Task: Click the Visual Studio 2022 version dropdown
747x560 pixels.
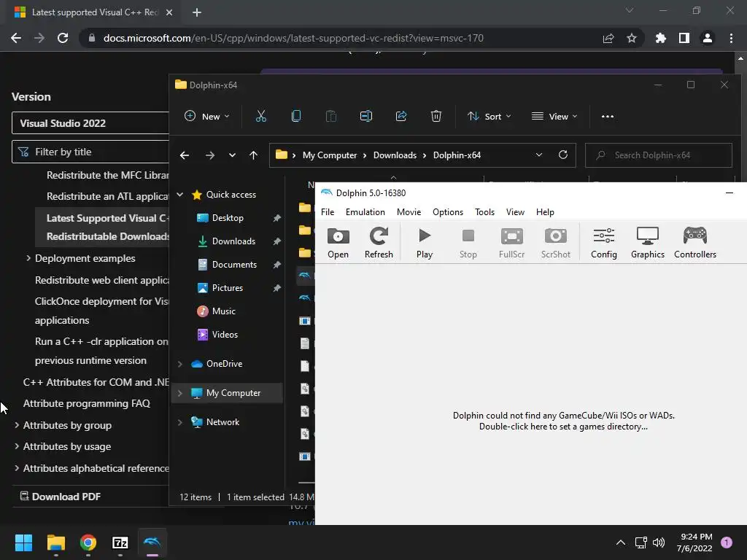Action: pos(90,123)
